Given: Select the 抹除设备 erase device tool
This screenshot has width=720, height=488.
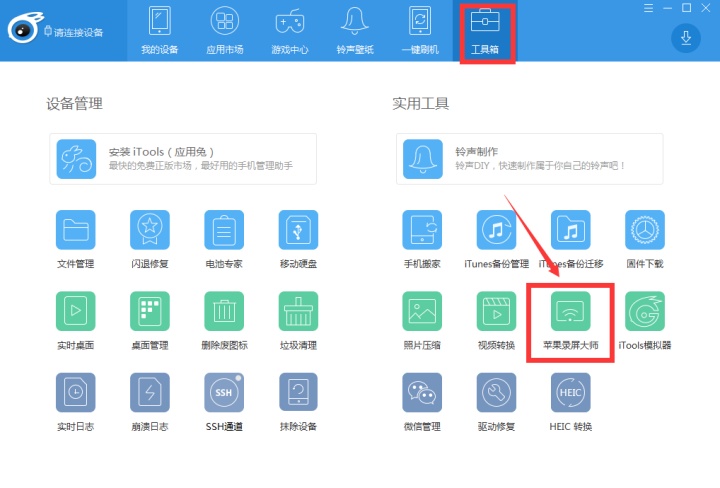Looking at the screenshot, I should pos(298,393).
